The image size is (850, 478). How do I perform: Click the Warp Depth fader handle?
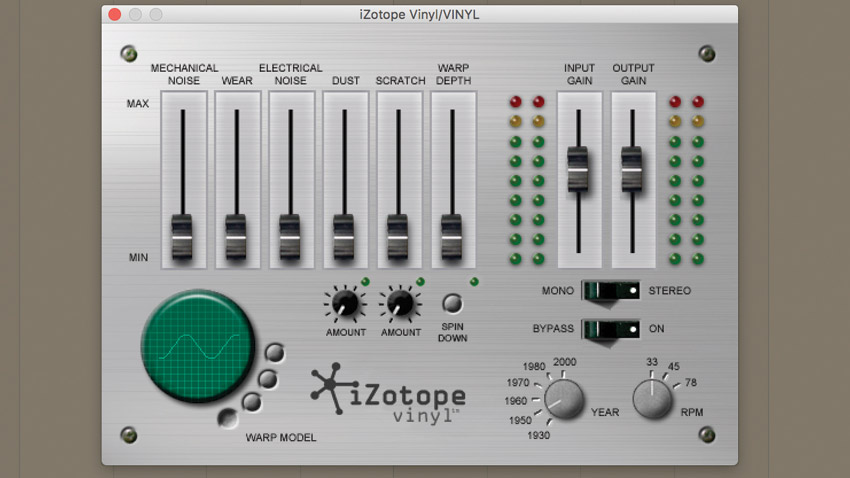[452, 237]
